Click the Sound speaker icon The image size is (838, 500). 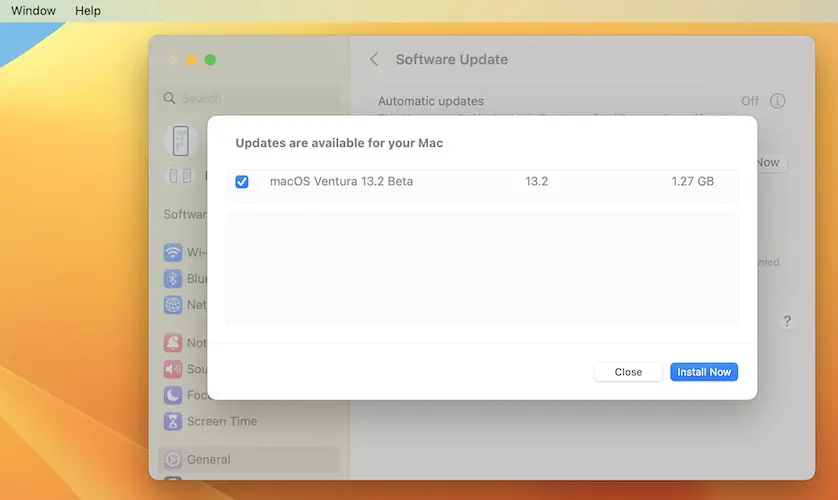coord(173,369)
